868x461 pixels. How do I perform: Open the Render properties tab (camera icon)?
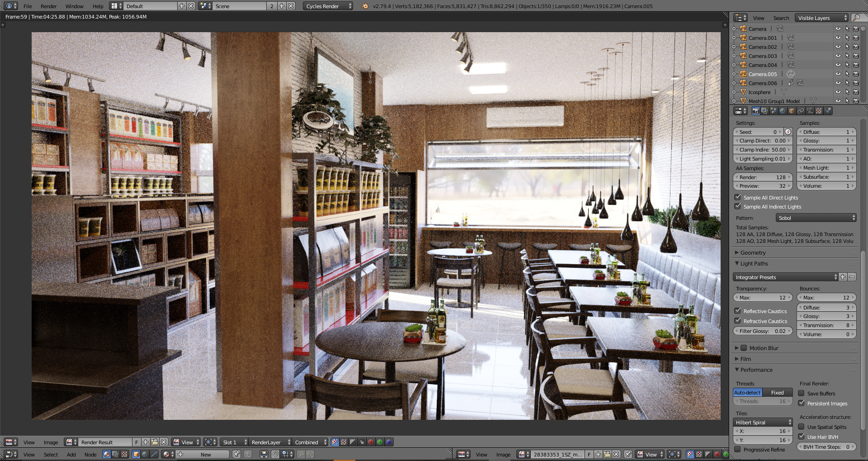coord(756,110)
